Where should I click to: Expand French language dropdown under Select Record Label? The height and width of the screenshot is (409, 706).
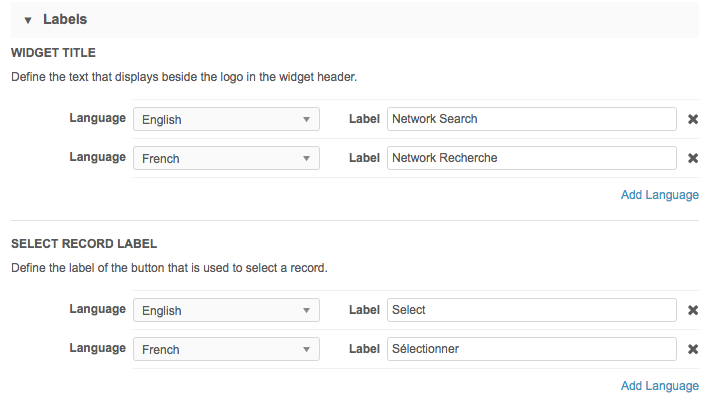tap(226, 350)
